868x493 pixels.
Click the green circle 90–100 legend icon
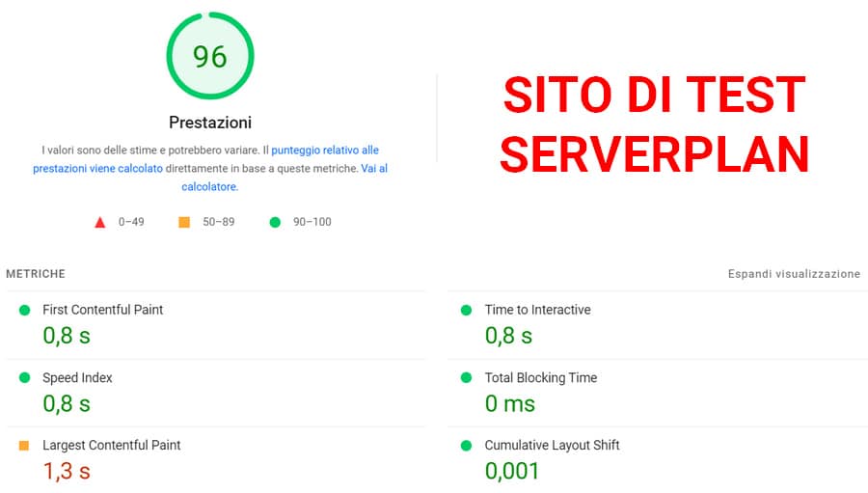click(275, 222)
